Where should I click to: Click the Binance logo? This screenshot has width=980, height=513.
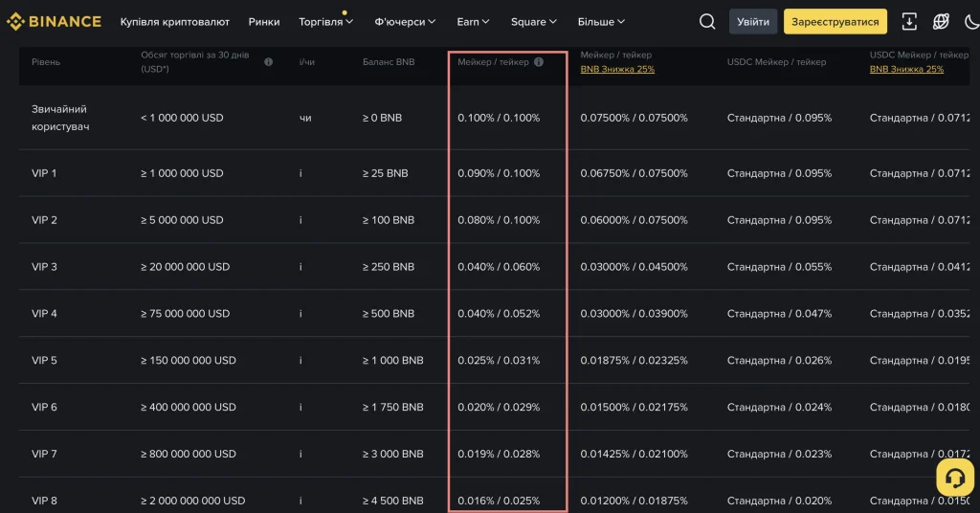coord(54,21)
